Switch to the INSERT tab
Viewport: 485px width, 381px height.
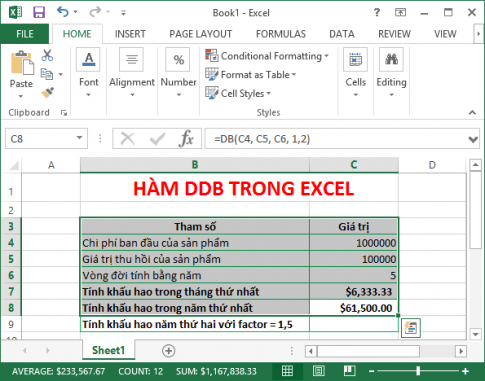pyautogui.click(x=130, y=34)
